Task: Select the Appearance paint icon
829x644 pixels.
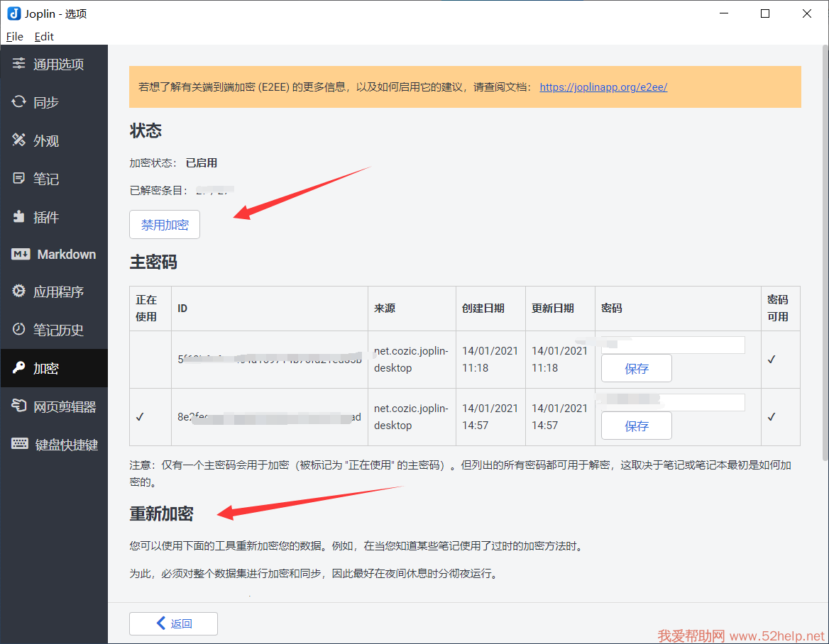Action: pos(19,140)
